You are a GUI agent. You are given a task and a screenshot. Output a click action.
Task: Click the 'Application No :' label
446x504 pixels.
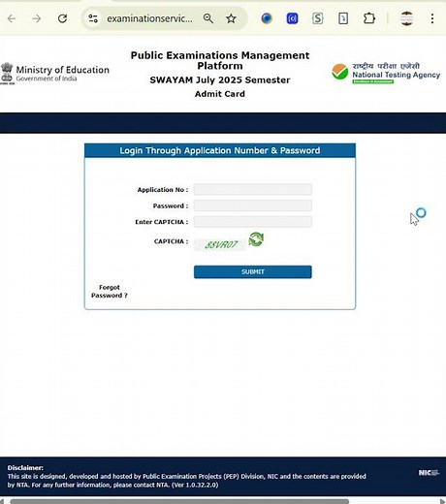click(x=163, y=190)
